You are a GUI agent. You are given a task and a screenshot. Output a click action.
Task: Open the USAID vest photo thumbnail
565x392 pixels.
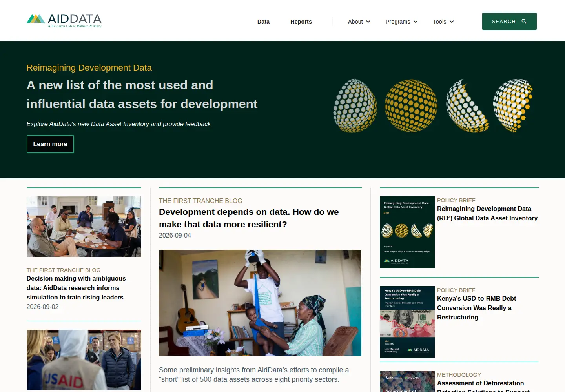click(84, 360)
